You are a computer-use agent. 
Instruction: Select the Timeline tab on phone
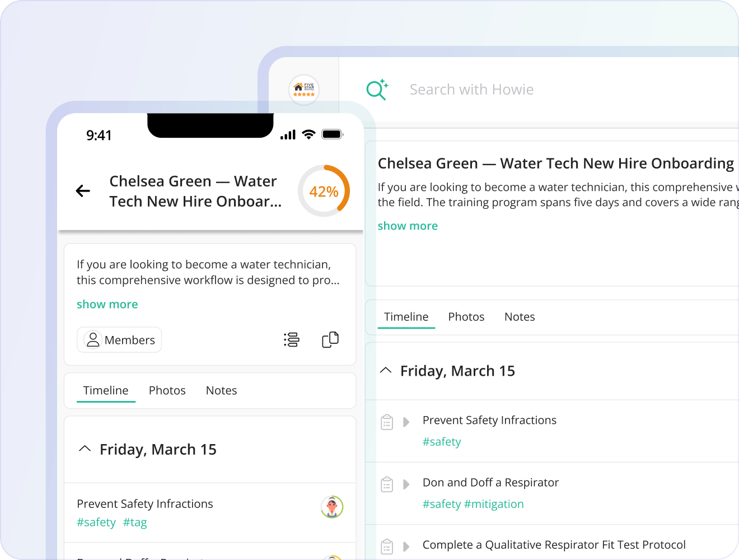coord(106,390)
